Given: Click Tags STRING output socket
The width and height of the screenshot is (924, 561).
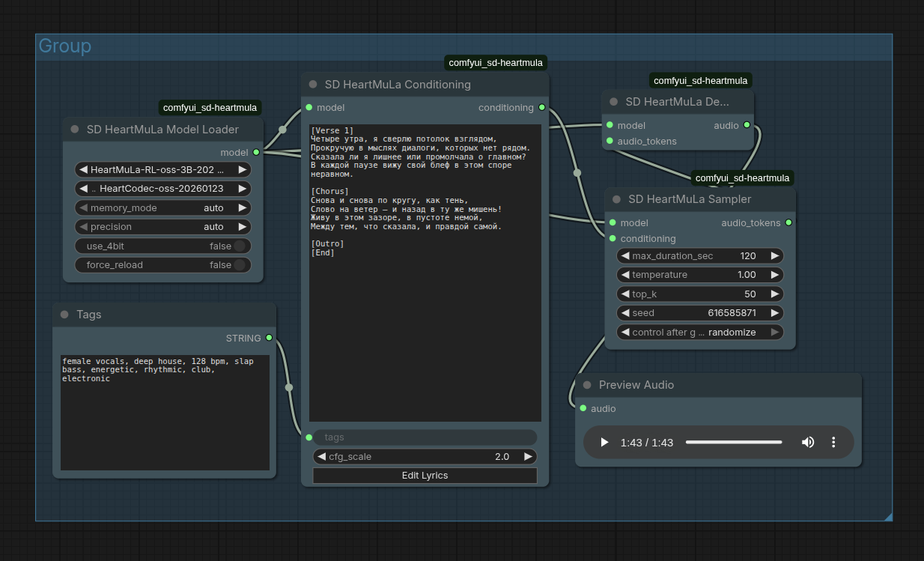Looking at the screenshot, I should 269,338.
